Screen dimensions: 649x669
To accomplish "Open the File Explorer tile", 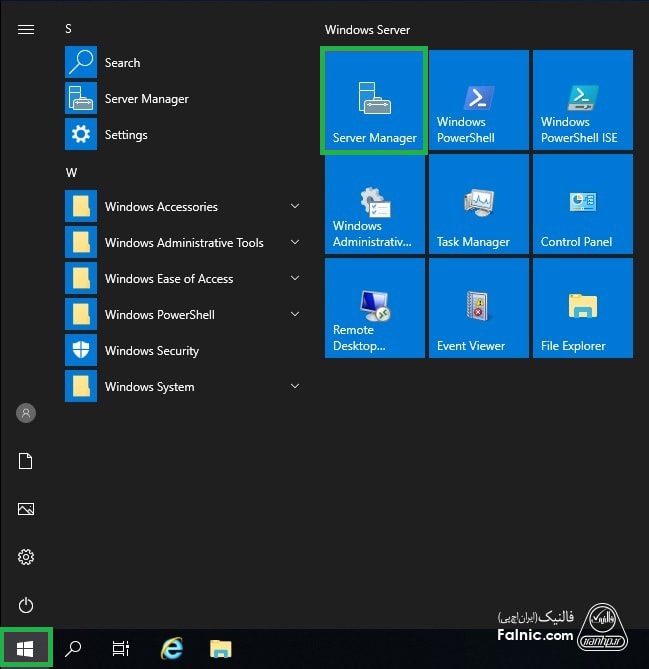I will (582, 308).
